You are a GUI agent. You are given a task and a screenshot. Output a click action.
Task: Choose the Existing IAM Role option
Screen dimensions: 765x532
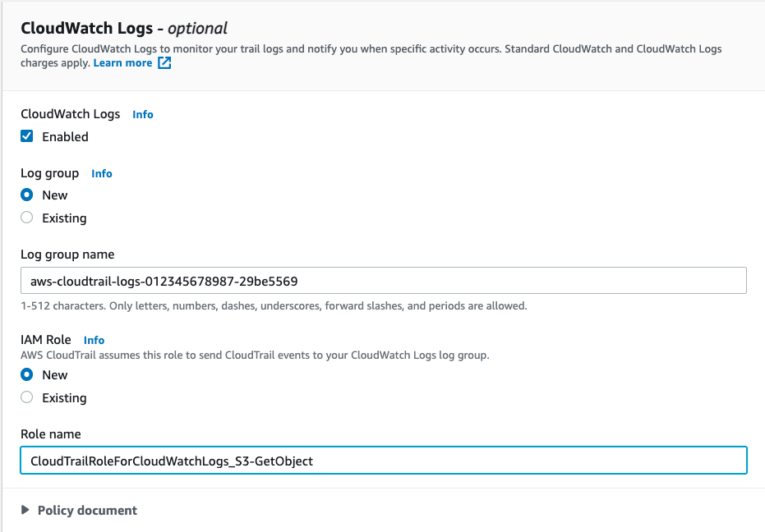(x=28, y=398)
